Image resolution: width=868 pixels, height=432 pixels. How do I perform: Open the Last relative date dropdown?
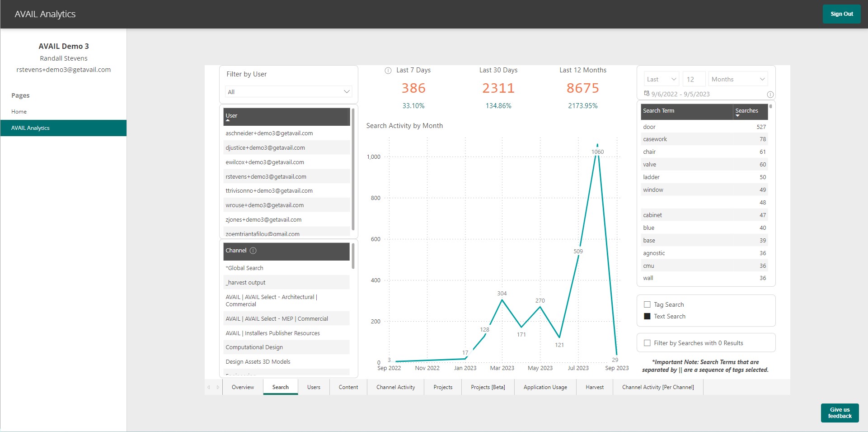pos(662,79)
